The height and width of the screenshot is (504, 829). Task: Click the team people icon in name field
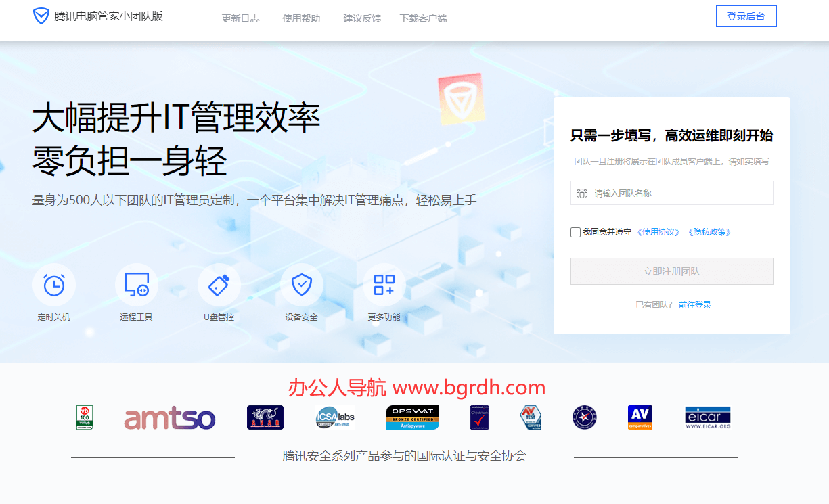tap(582, 193)
